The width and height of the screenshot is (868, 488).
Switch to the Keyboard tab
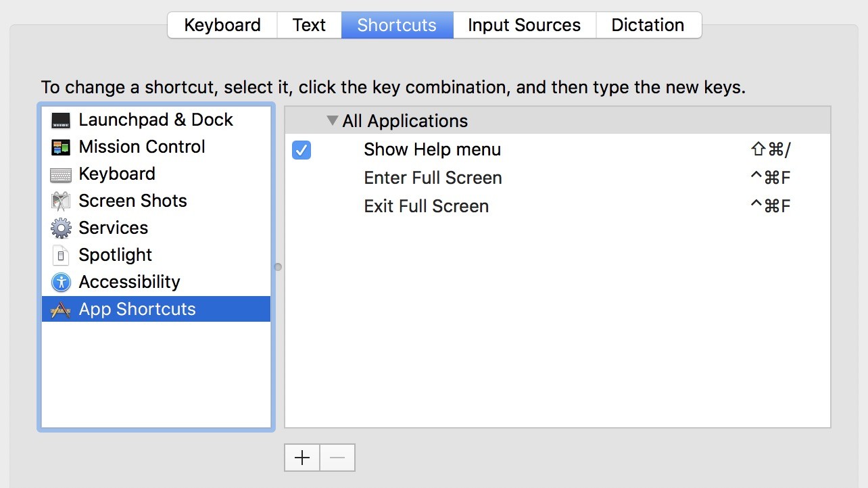(222, 25)
